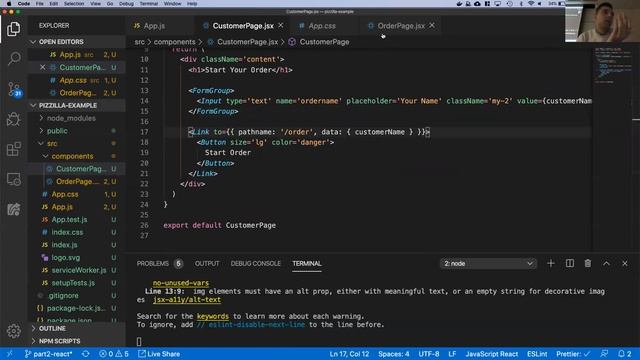Image resolution: width=640 pixels, height=360 pixels.
Task: Open the Run and Debug view icon
Action: pyautogui.click(x=13, y=119)
